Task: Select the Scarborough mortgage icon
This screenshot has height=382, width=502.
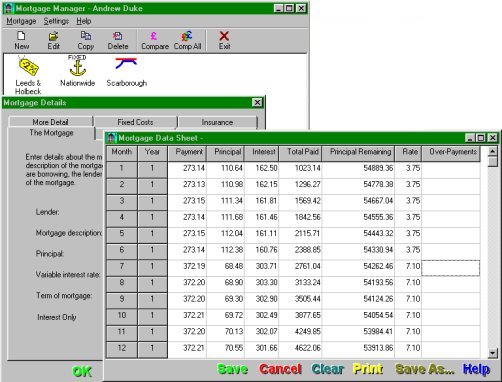Action: (x=126, y=72)
